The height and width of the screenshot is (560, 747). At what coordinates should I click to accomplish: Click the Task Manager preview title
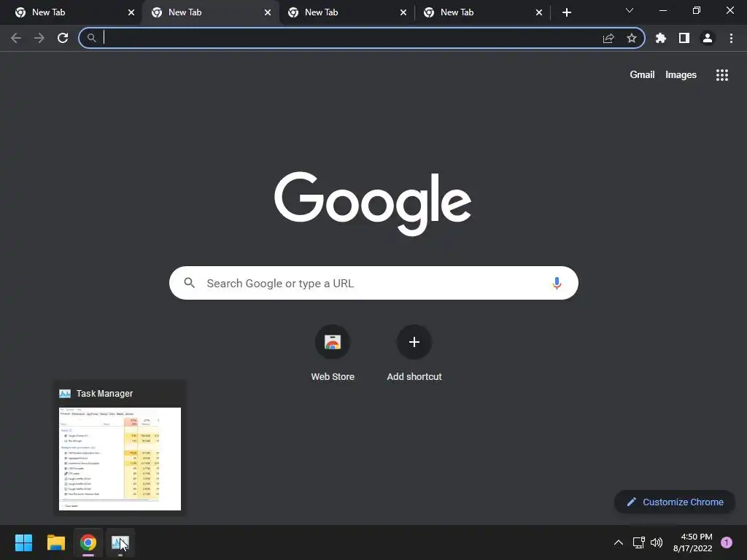[104, 393]
